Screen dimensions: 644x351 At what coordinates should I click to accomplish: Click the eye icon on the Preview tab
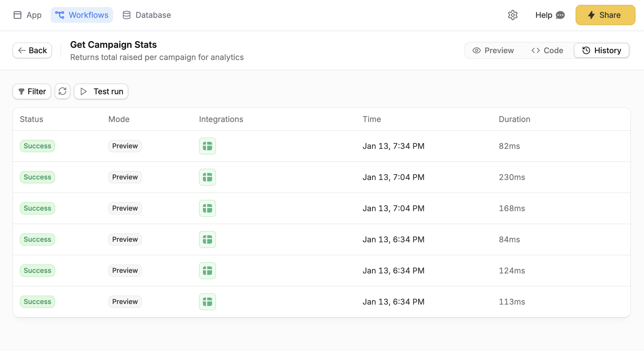[477, 50]
